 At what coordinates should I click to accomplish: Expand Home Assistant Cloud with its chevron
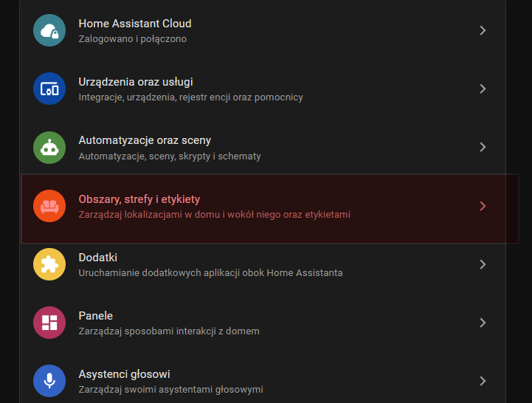click(483, 30)
